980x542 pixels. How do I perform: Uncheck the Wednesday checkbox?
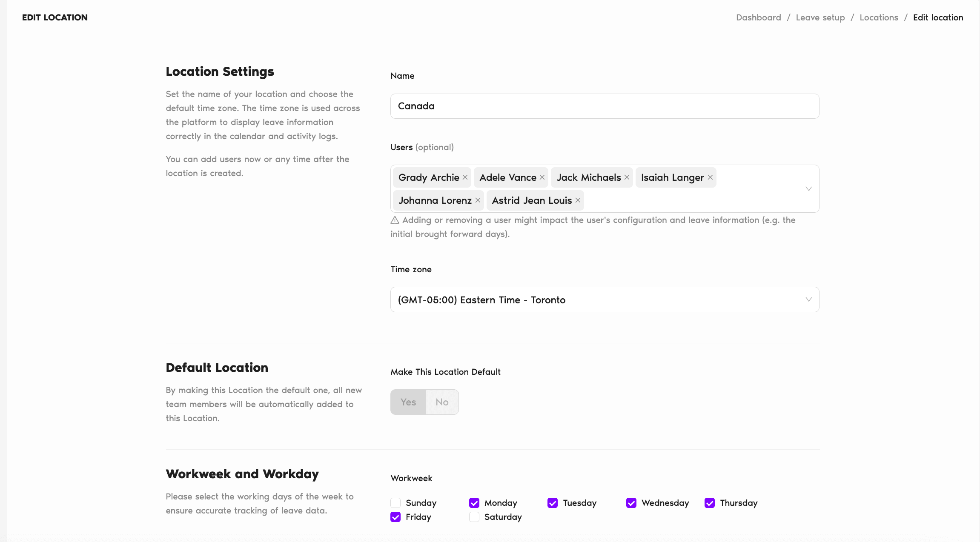click(631, 503)
